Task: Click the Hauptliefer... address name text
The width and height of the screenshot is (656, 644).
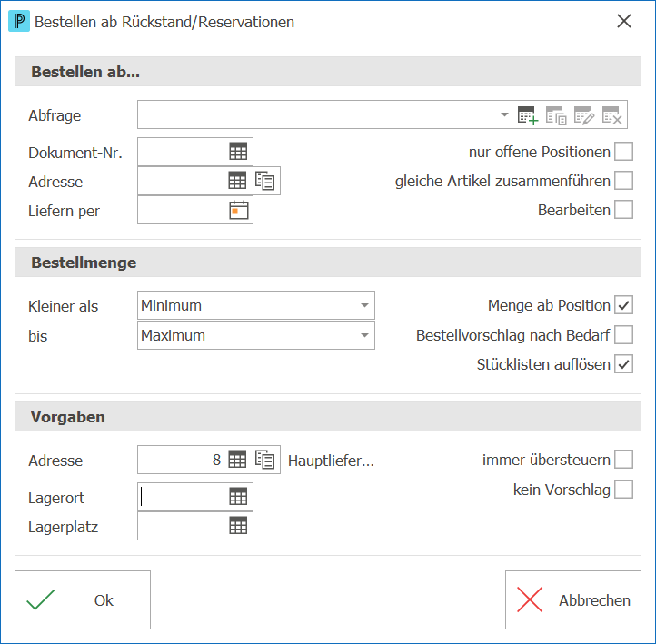Action: (x=331, y=461)
